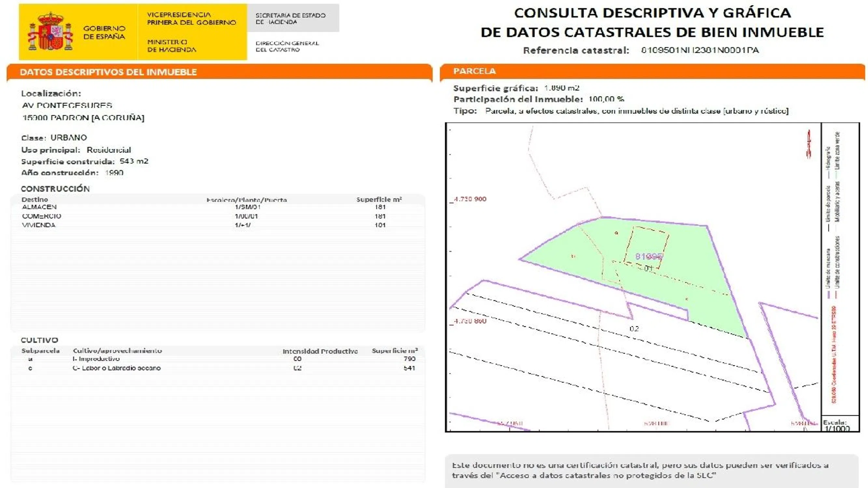Select the ALMACEN construction row
Screen dimensions: 868x488
[x=39, y=207]
